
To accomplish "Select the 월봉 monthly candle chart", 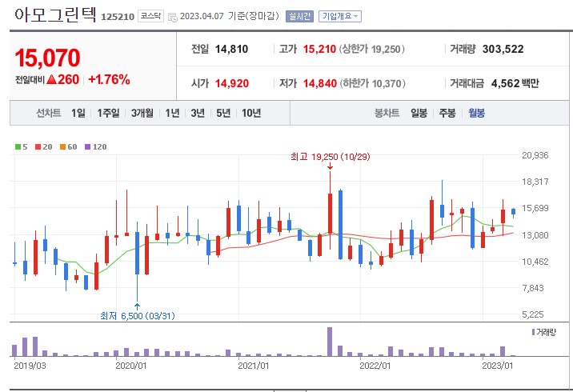I will tap(476, 113).
